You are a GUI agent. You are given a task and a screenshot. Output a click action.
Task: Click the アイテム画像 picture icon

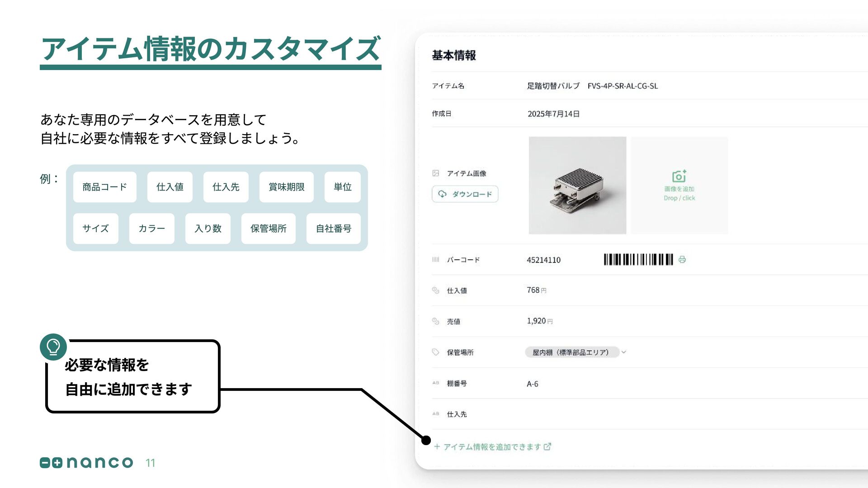pos(436,173)
